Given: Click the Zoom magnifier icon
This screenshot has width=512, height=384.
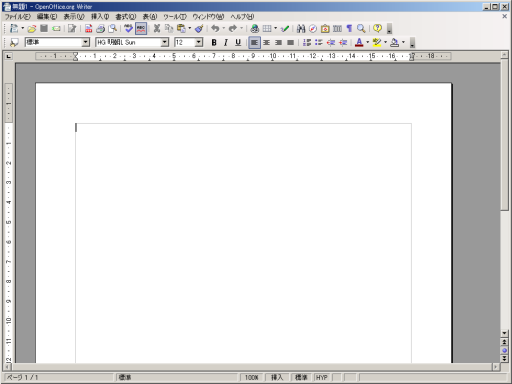Looking at the screenshot, I should click(361, 29).
